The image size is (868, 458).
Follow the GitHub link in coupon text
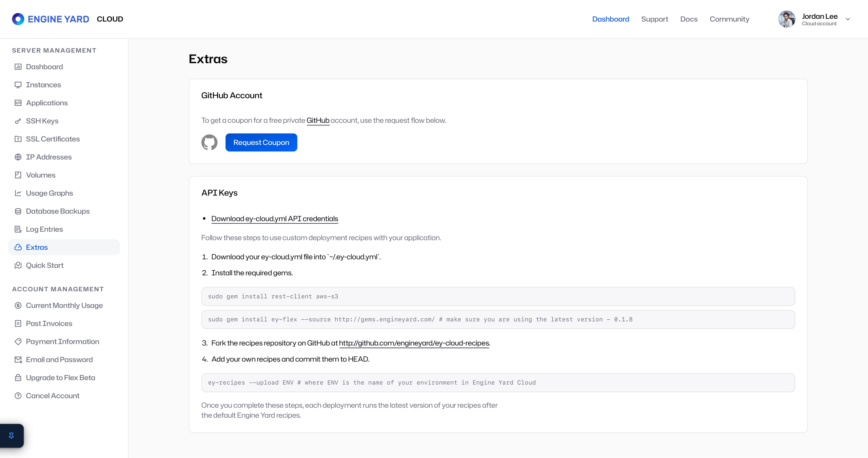coord(318,121)
